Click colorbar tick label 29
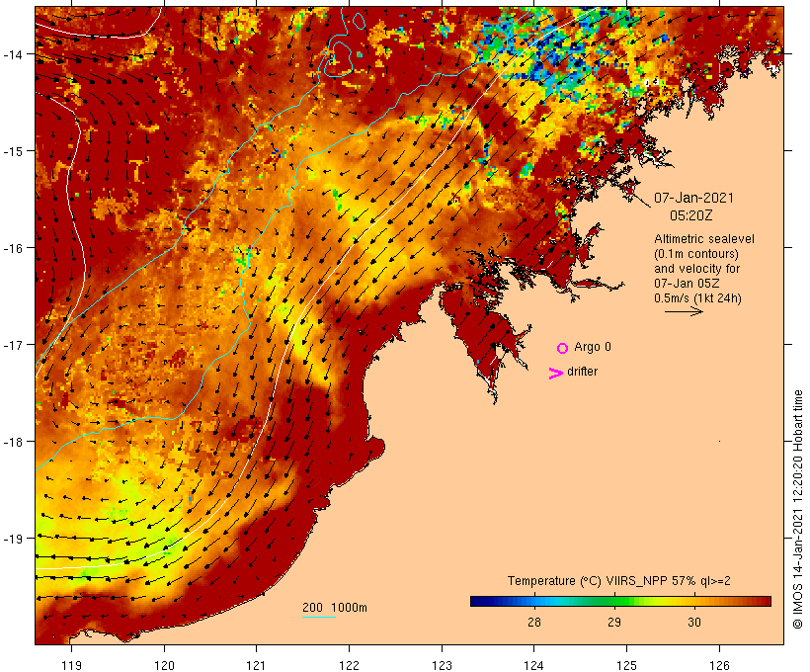Screen dimensions: 810x672 click(614, 622)
